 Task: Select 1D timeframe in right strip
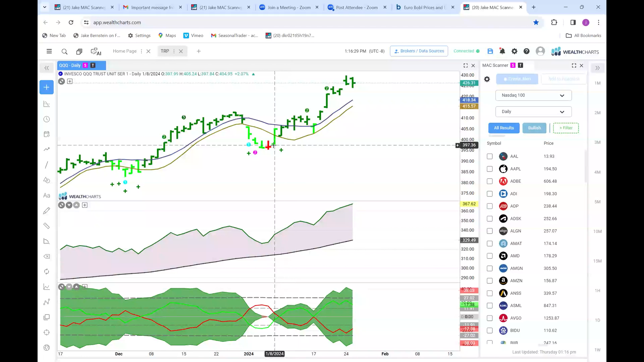pyautogui.click(x=597, y=320)
